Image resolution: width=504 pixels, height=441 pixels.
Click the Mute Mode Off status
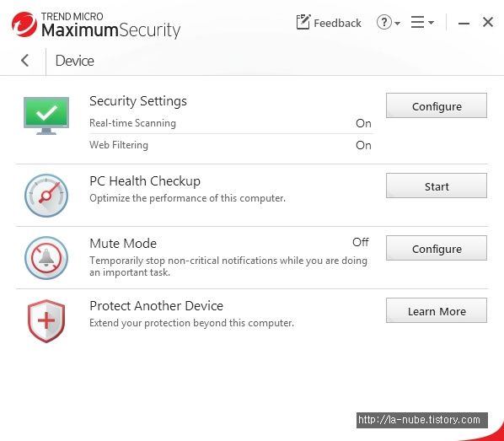click(361, 242)
